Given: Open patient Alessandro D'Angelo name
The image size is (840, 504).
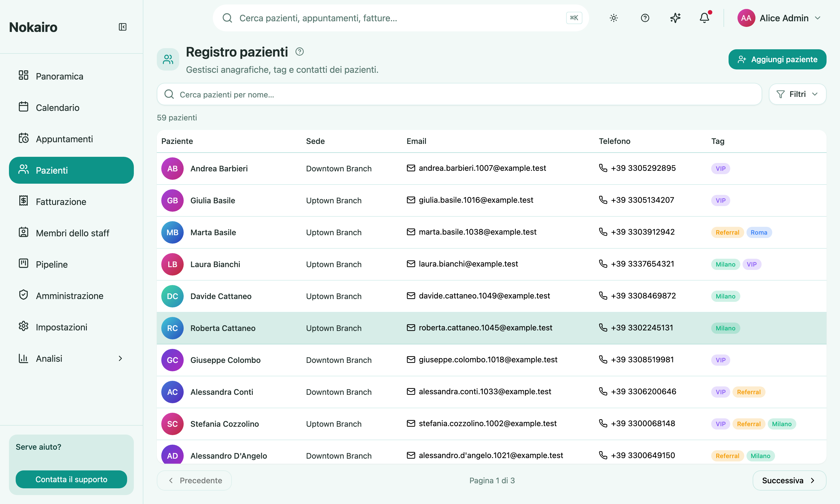Looking at the screenshot, I should (228, 456).
